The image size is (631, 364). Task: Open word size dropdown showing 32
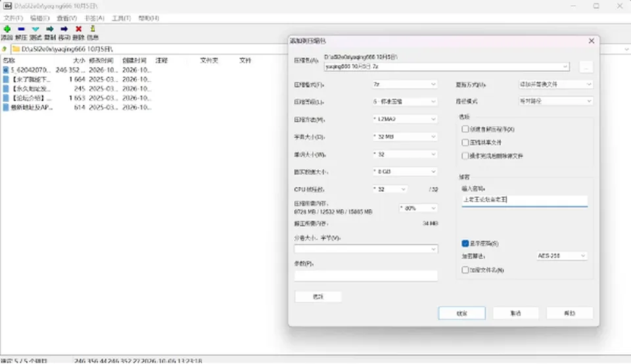(x=404, y=154)
